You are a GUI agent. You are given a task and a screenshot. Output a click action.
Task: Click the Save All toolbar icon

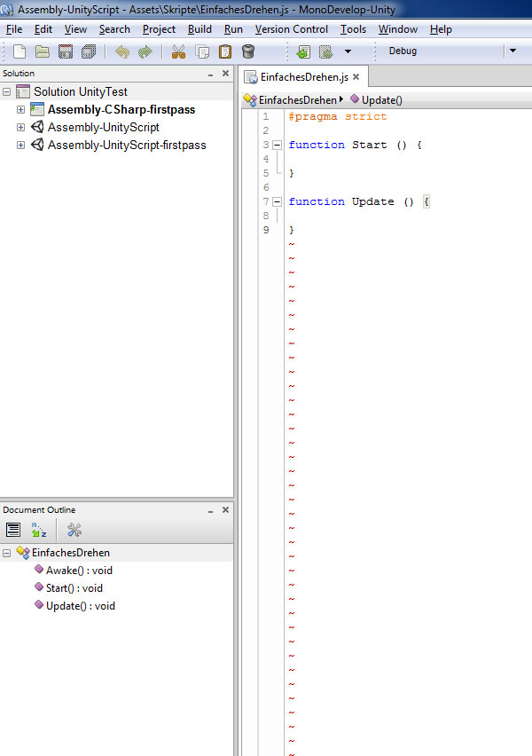coord(89,51)
